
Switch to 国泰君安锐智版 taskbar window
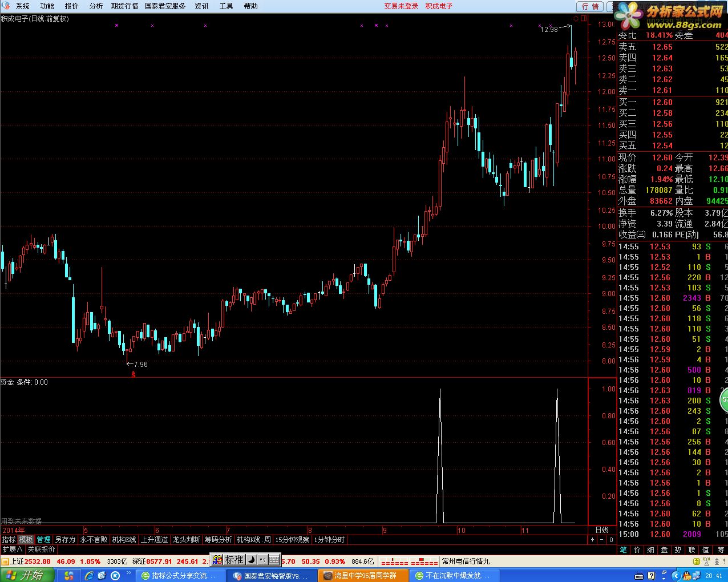tap(271, 575)
